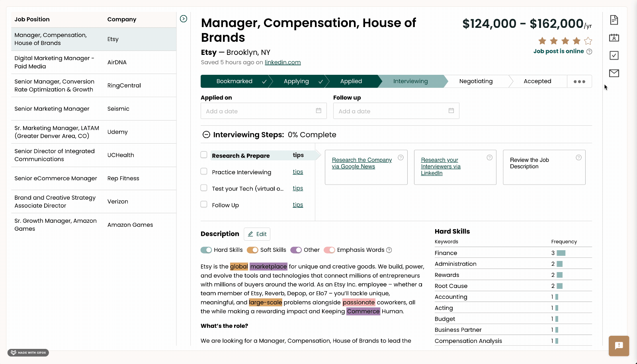637x364 pixels.
Task: Click the Administration keyword row
Action: click(513, 264)
